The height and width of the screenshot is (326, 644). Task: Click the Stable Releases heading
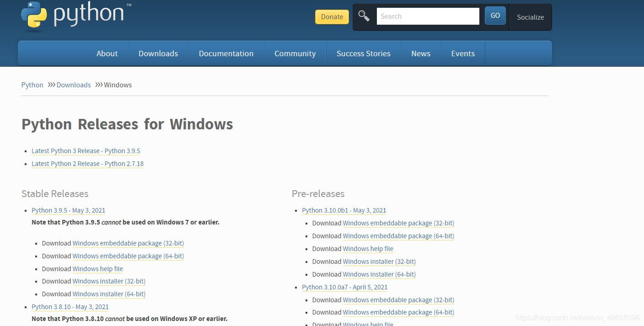[x=55, y=194]
